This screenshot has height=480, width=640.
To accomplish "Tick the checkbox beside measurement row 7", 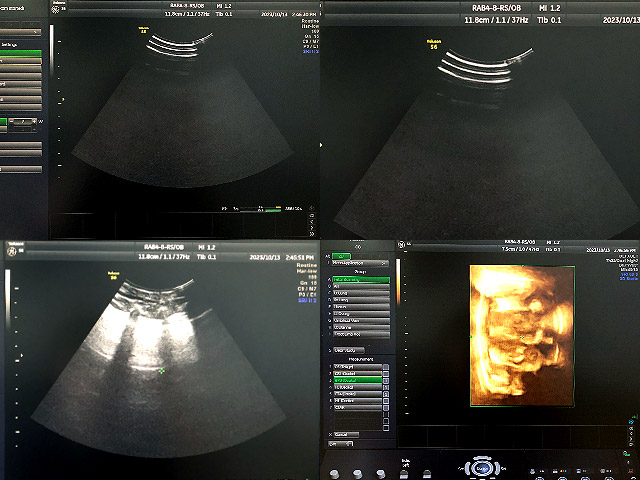I will point(386,408).
